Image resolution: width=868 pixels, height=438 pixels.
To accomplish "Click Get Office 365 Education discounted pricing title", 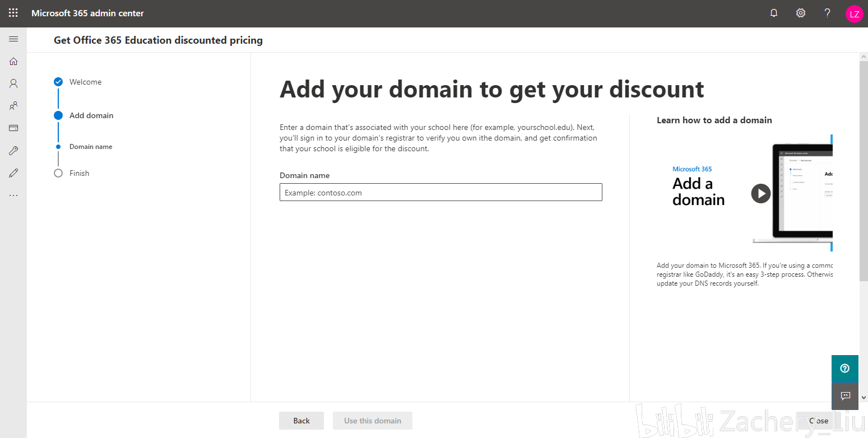I will pos(158,40).
